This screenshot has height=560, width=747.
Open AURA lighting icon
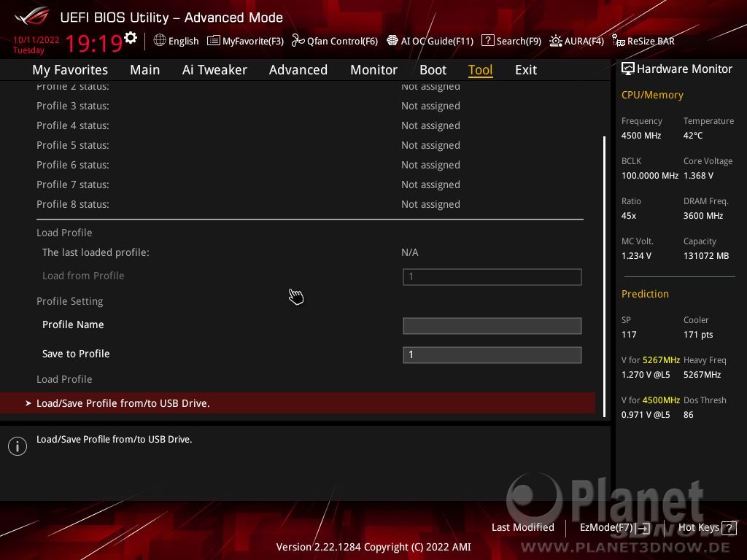[x=555, y=41]
